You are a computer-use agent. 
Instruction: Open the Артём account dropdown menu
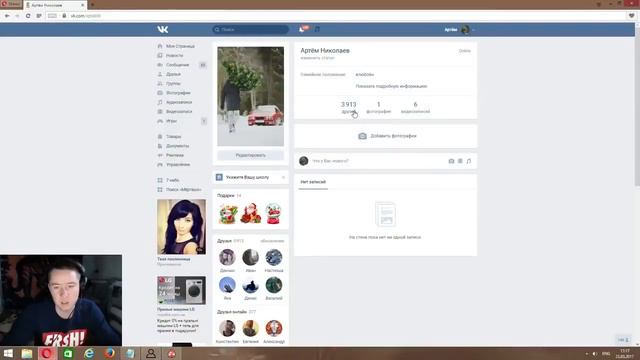pyautogui.click(x=460, y=29)
